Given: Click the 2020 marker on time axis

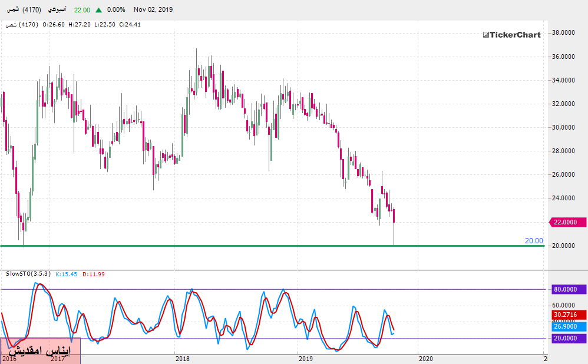Looking at the screenshot, I should click(425, 358).
